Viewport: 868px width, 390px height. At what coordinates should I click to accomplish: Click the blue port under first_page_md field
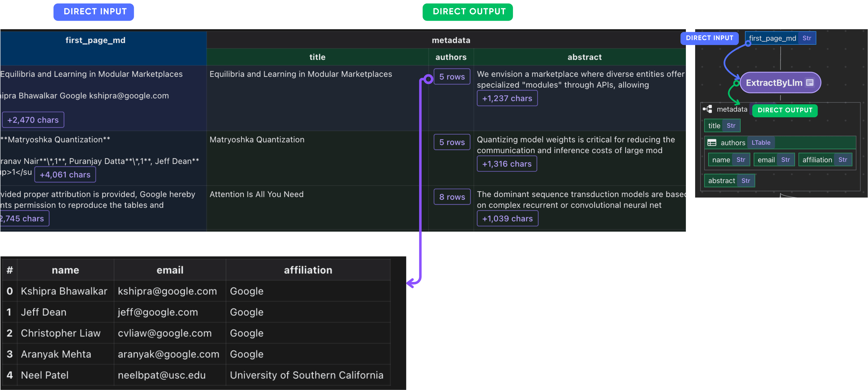click(748, 44)
